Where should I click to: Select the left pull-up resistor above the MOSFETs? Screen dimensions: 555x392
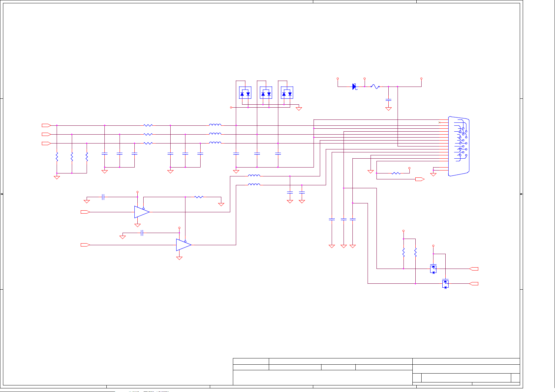pyautogui.click(x=403, y=252)
